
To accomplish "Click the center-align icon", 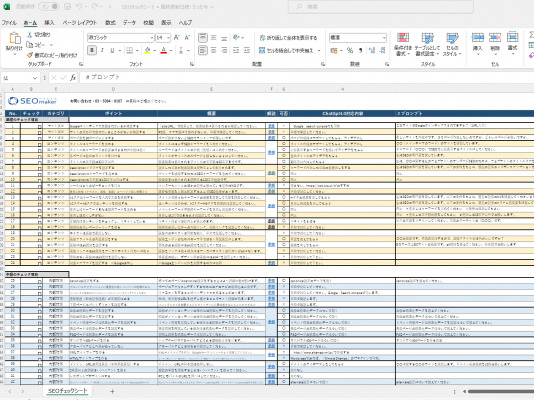I will click(x=214, y=50).
